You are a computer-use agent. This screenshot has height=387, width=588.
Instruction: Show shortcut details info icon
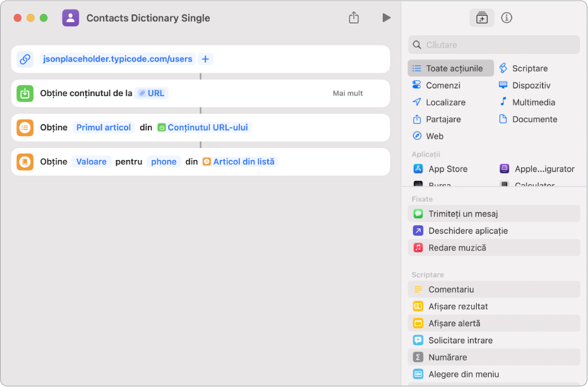(507, 18)
